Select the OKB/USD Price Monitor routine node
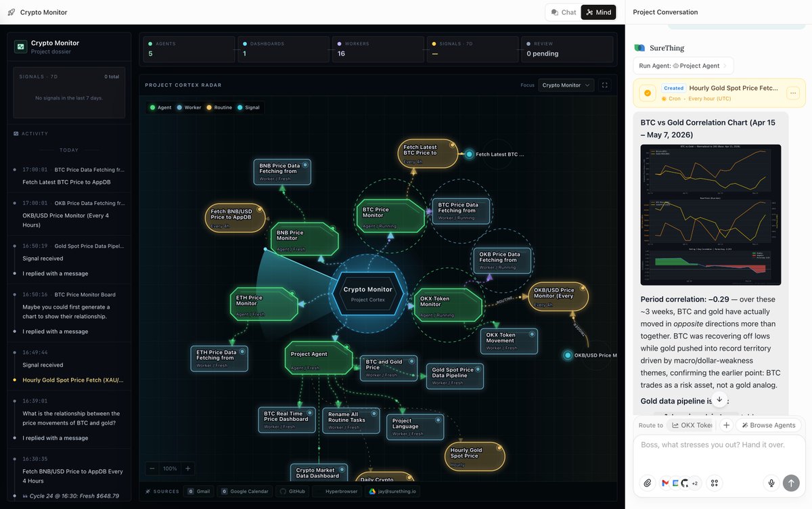The width and height of the screenshot is (812, 509). coord(558,296)
